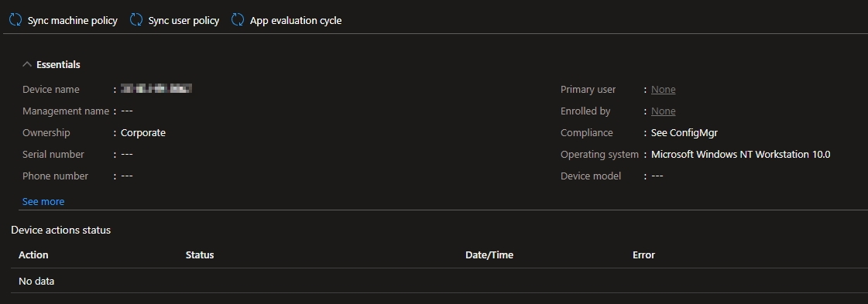This screenshot has width=868, height=304.
Task: Collapse the Essentials section chevron
Action: coord(26,65)
